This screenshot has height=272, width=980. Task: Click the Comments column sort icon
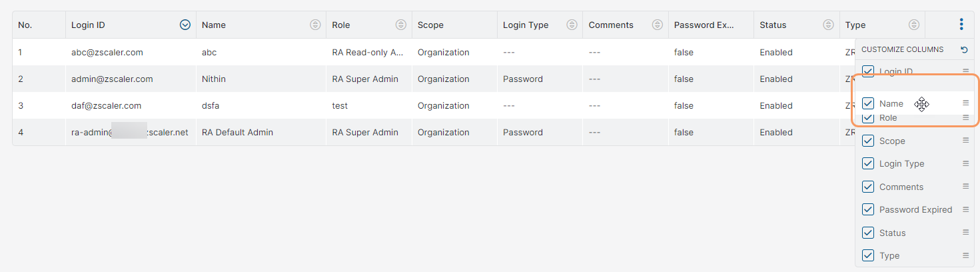pos(657,25)
